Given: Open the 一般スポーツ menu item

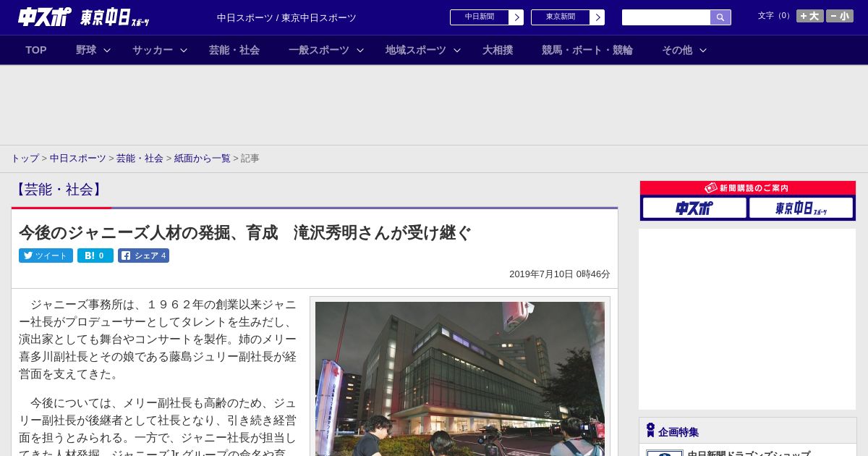Looking at the screenshot, I should tap(319, 50).
